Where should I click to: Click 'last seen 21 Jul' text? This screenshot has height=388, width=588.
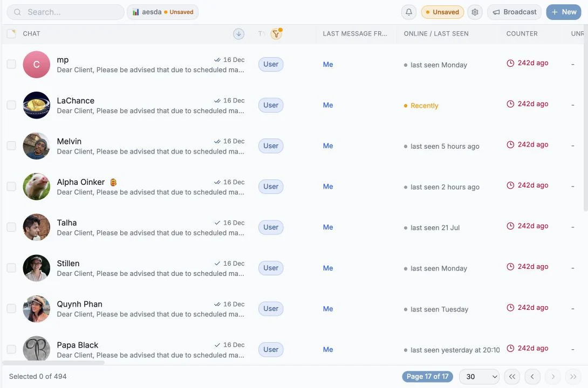click(x=435, y=228)
